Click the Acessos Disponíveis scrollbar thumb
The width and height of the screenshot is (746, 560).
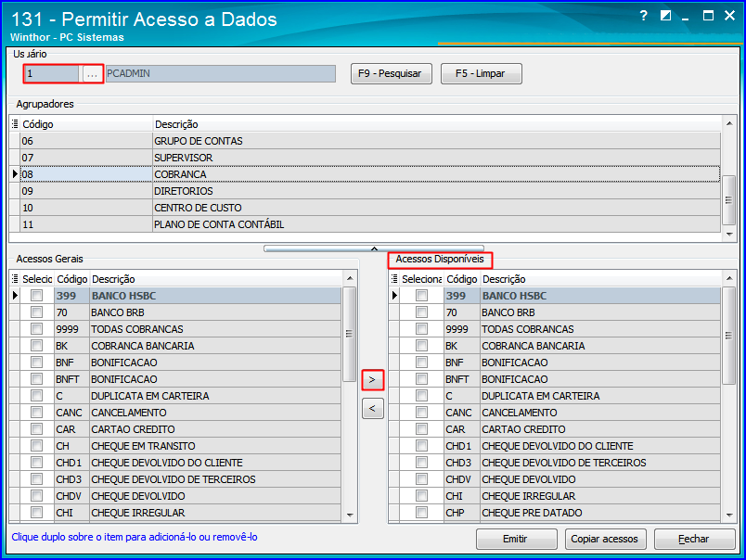click(729, 335)
